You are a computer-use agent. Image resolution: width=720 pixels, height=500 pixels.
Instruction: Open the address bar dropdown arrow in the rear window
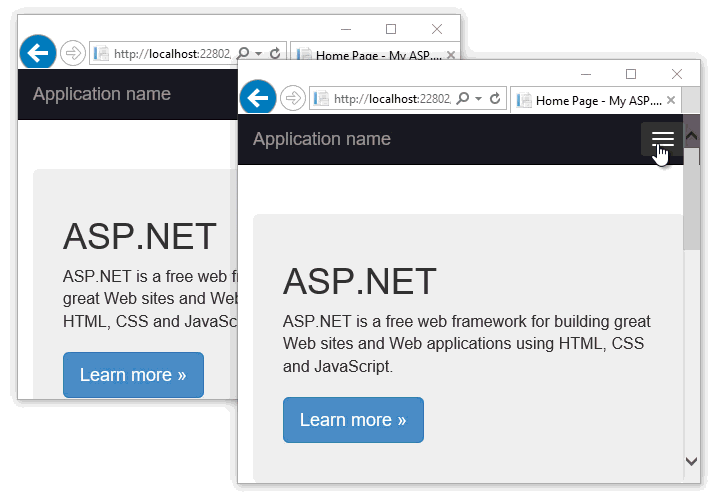(x=258, y=53)
